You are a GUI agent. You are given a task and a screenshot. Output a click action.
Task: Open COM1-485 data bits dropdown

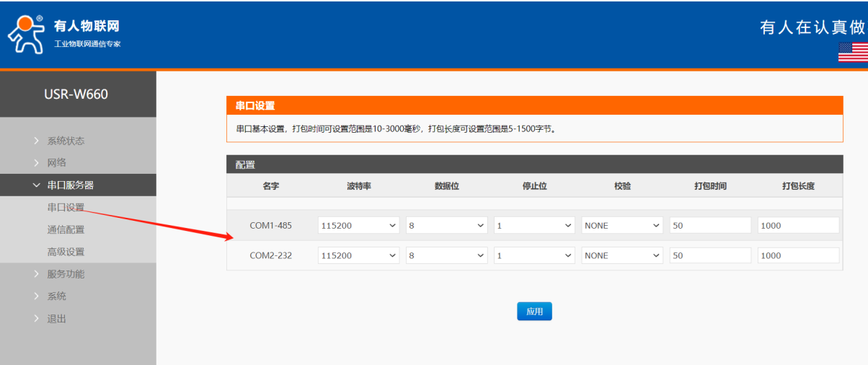[x=446, y=226]
